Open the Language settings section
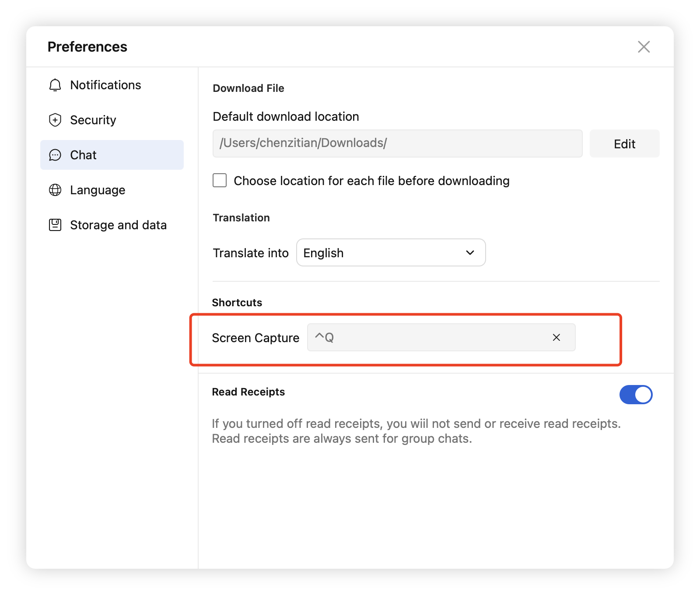700x595 pixels. [x=98, y=190]
